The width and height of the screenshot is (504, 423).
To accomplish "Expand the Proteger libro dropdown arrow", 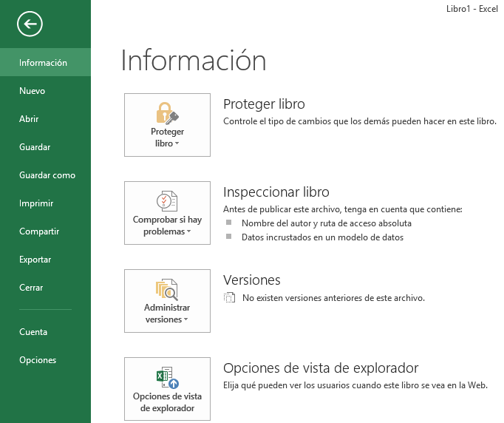I will [179, 144].
